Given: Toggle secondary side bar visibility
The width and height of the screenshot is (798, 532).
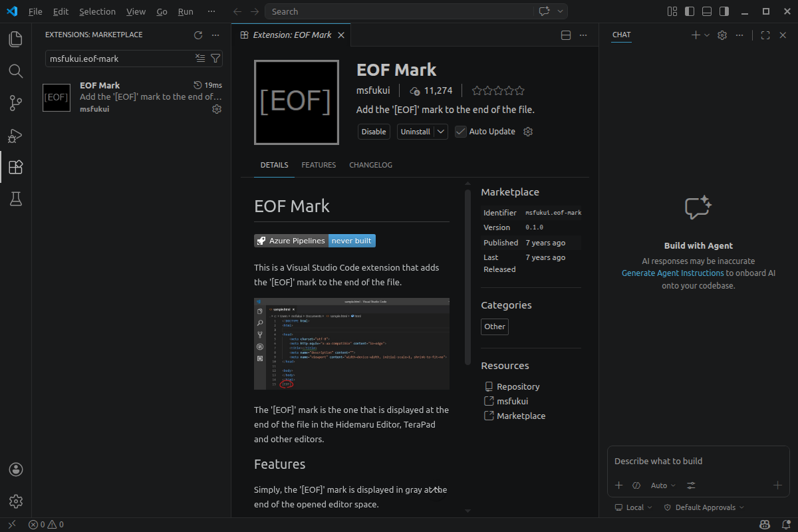Looking at the screenshot, I should (x=724, y=11).
